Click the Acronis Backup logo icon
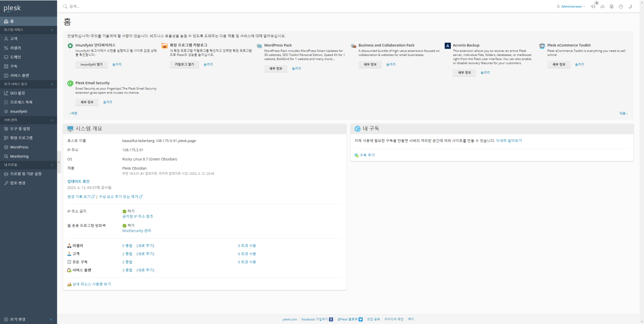This screenshot has width=644, height=324. click(448, 46)
